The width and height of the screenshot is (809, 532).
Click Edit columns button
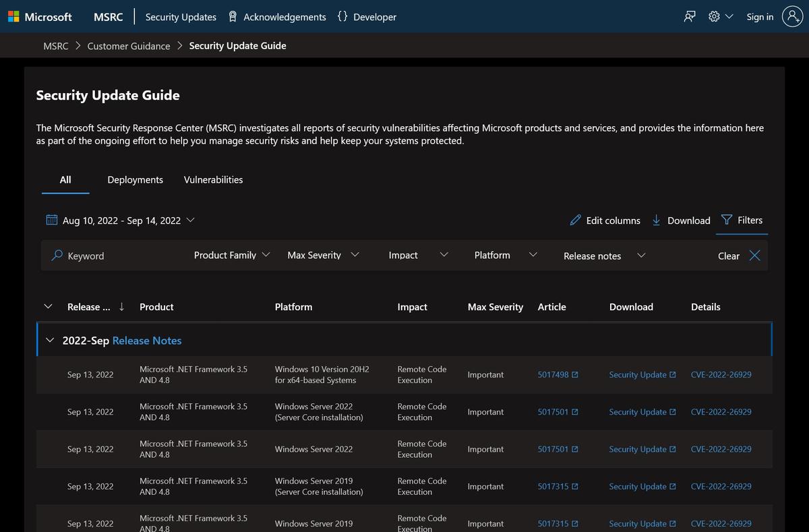coord(605,220)
